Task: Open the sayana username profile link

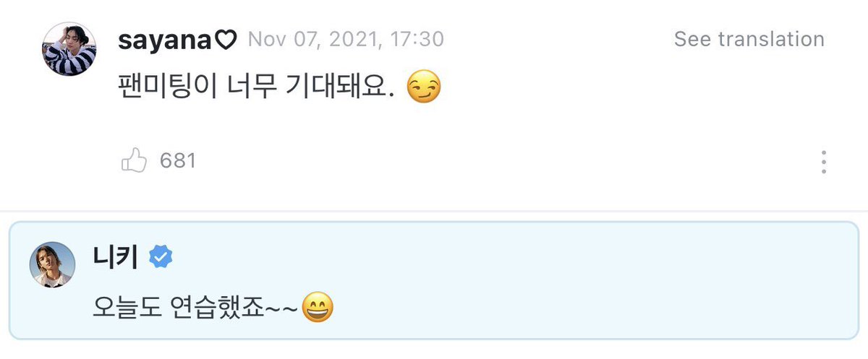Action: click(165, 40)
